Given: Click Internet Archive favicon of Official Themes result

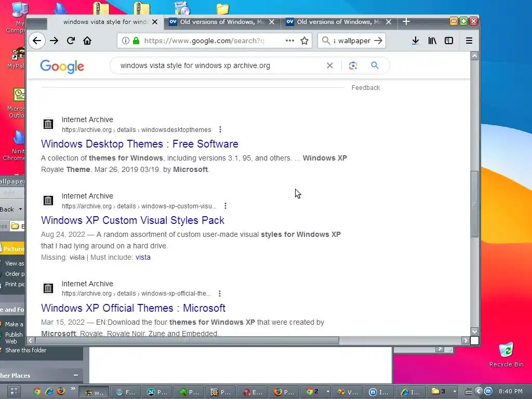Looking at the screenshot, I should tap(48, 288).
